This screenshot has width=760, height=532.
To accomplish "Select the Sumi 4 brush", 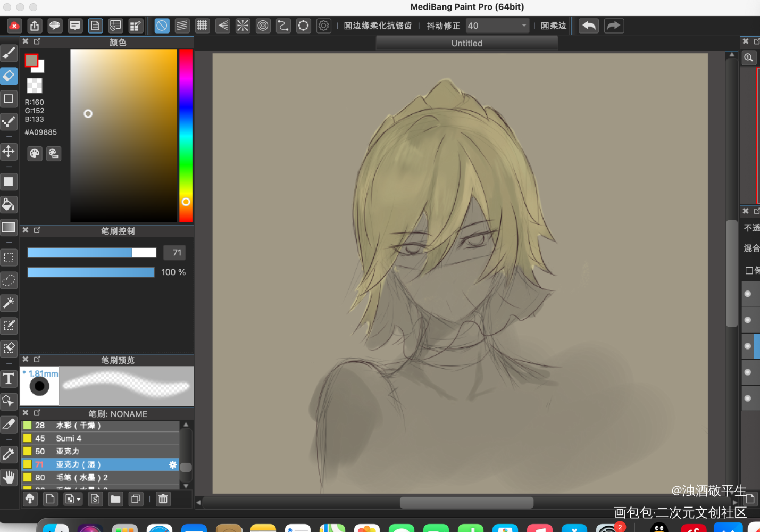I will (x=100, y=438).
